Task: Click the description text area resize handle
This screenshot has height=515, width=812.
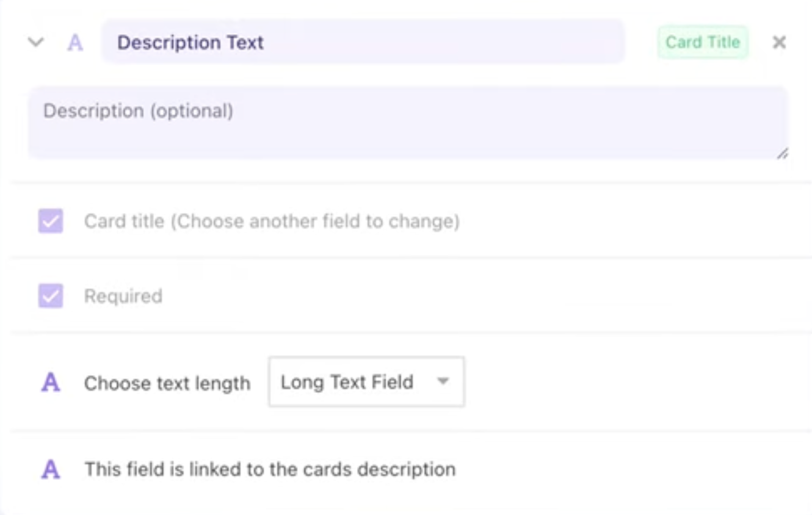Action: tap(782, 154)
